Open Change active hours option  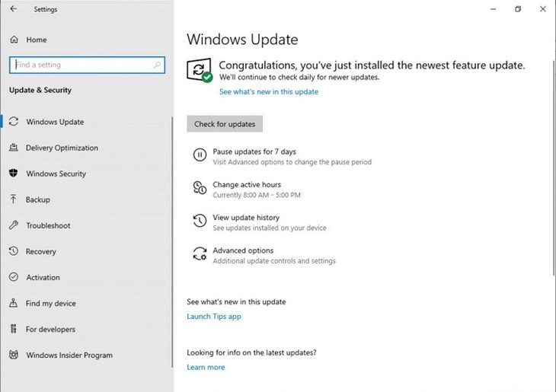[x=247, y=185]
